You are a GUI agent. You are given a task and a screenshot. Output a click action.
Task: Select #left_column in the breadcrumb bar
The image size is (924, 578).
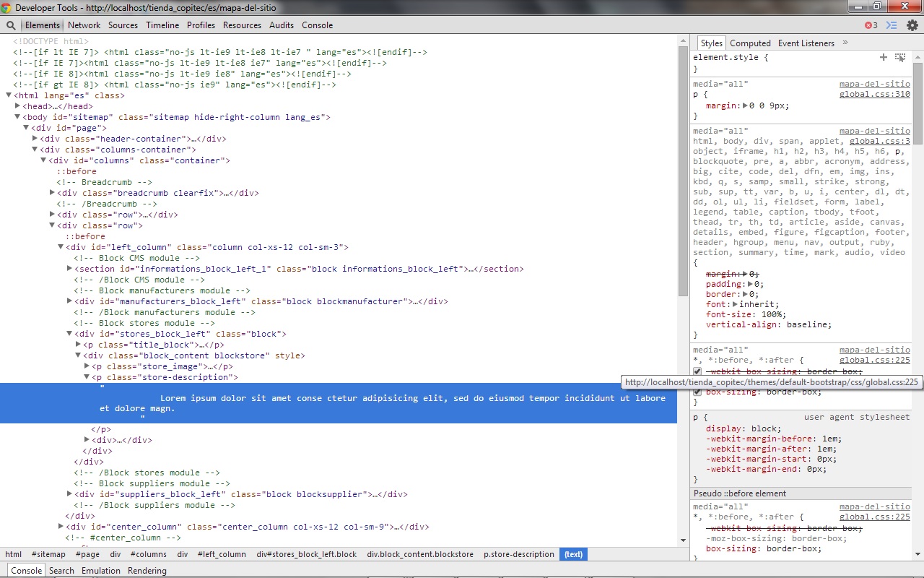(222, 554)
